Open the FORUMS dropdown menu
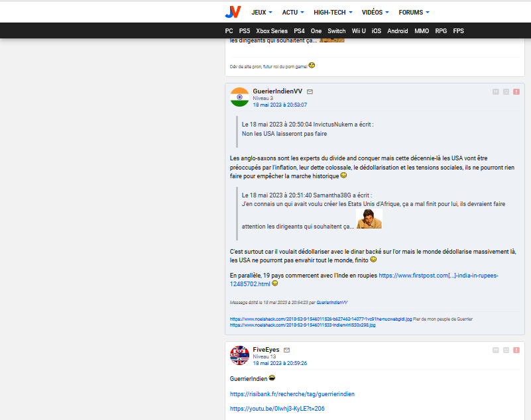Image resolution: width=531 pixels, height=420 pixels. (x=414, y=13)
